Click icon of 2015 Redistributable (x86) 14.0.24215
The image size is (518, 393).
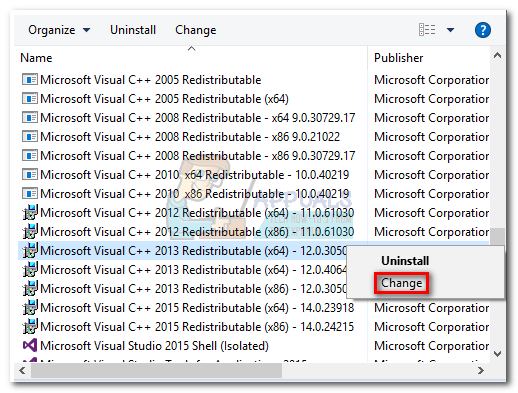click(30, 326)
